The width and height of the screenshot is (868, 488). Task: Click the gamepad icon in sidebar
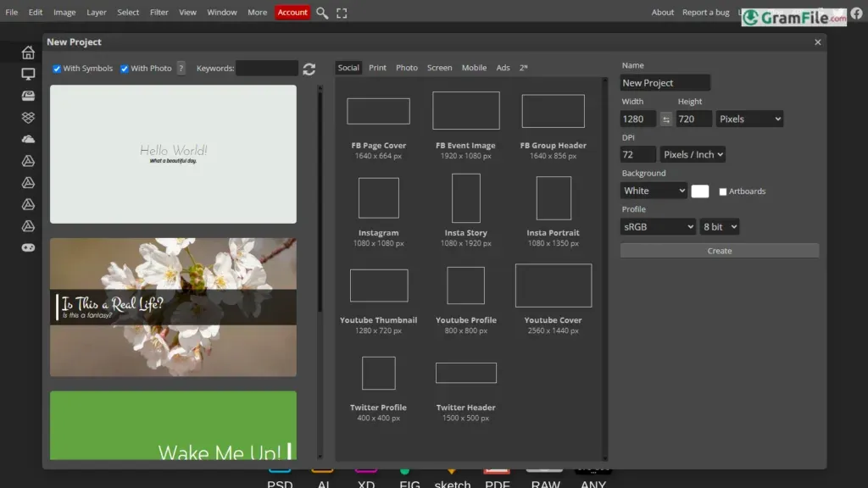coord(28,248)
